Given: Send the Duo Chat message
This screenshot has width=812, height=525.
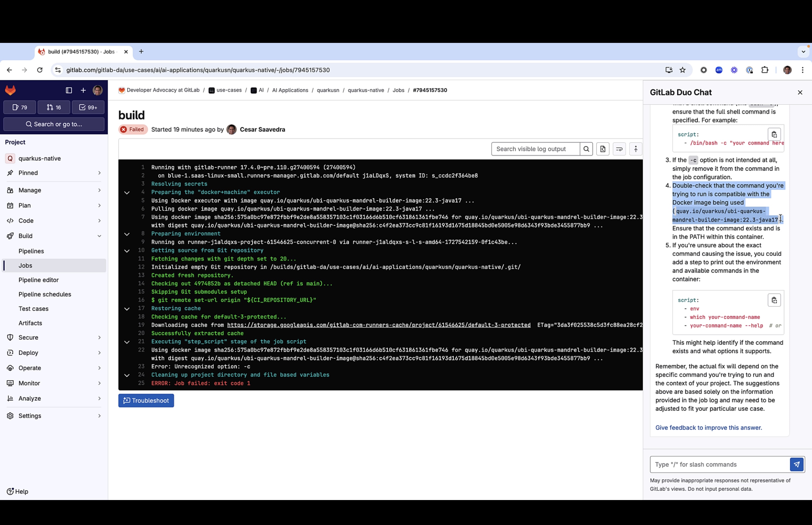Looking at the screenshot, I should click(x=797, y=464).
